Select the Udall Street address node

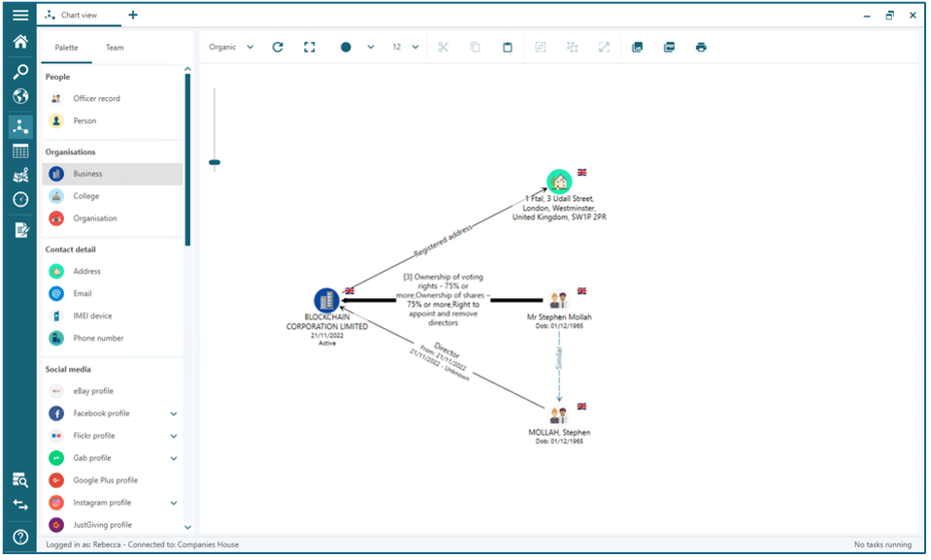pyautogui.click(x=559, y=181)
